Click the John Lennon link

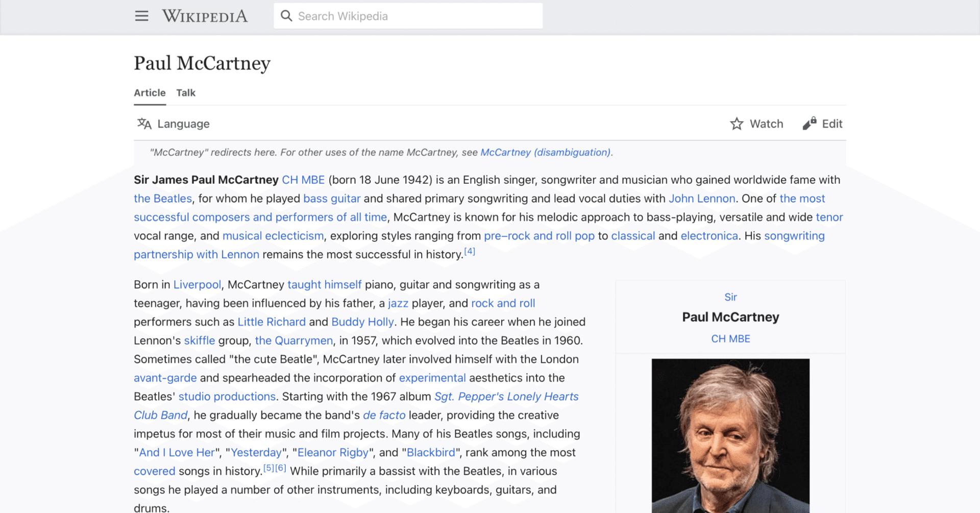click(x=702, y=199)
